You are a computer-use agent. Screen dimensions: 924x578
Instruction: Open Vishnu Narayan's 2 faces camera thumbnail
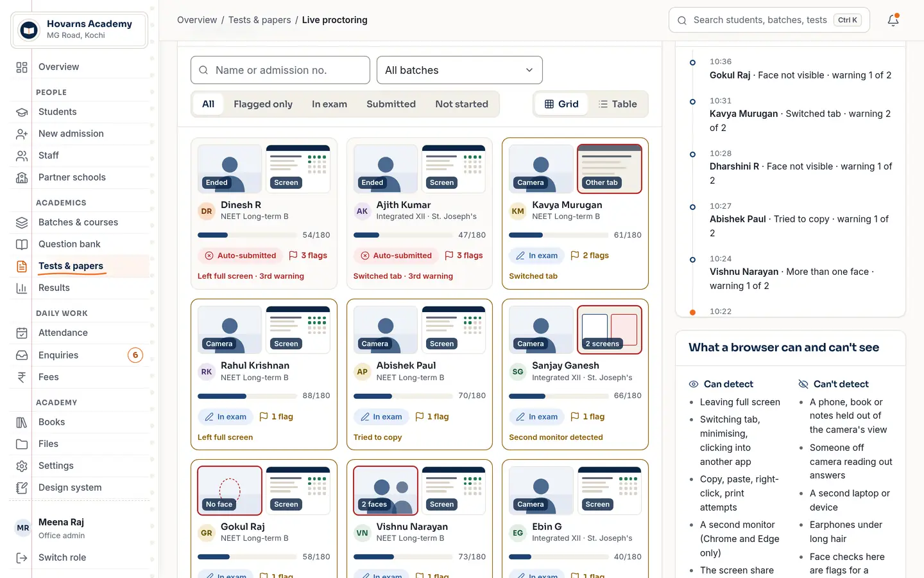click(x=386, y=491)
